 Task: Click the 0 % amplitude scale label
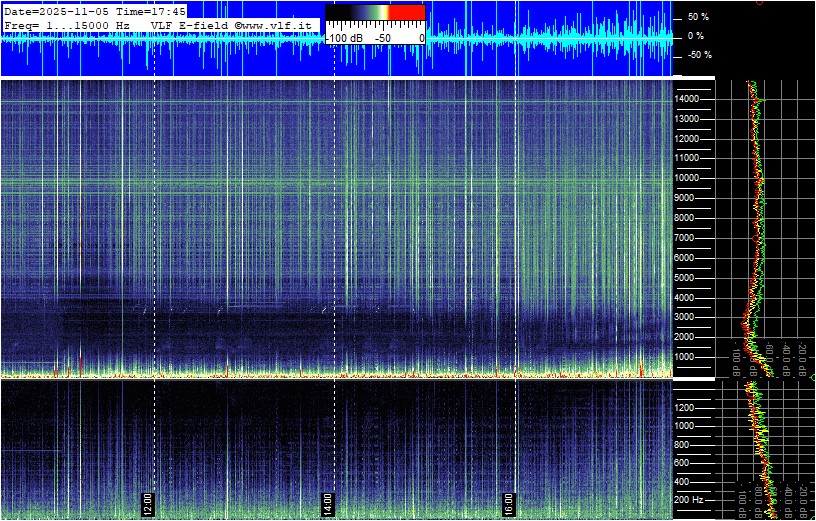pyautogui.click(x=697, y=36)
